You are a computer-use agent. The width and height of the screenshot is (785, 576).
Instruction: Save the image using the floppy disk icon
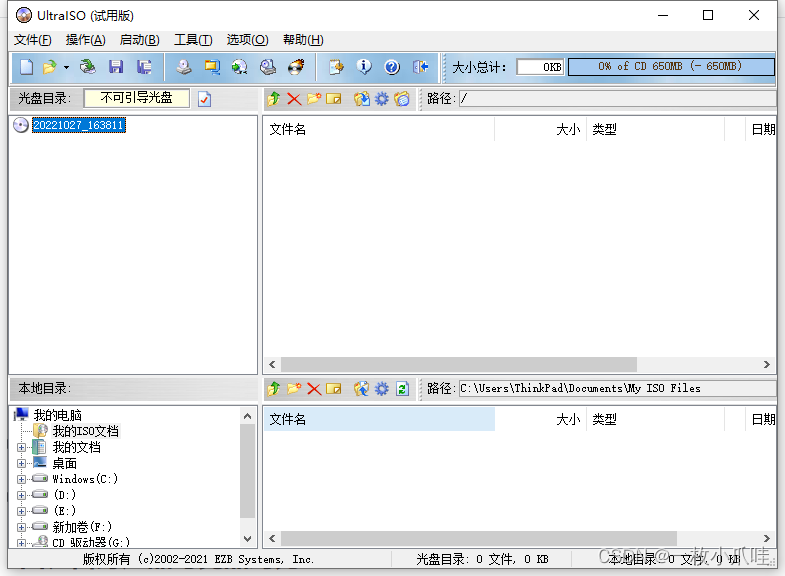tap(116, 67)
